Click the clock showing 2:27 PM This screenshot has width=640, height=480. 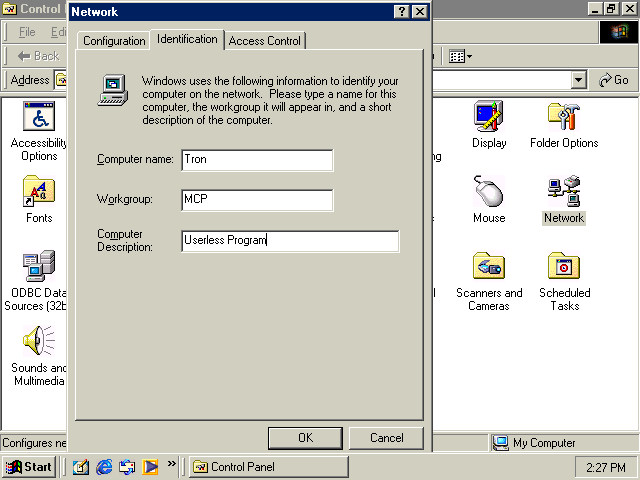[x=606, y=467]
